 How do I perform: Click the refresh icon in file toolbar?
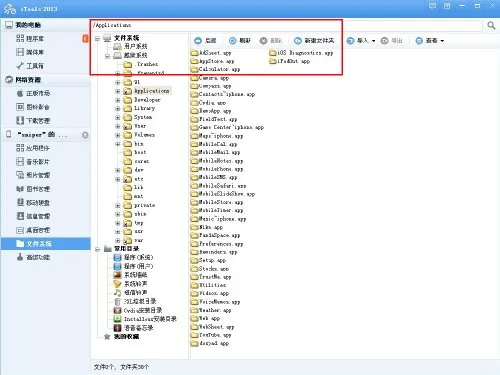click(x=233, y=41)
